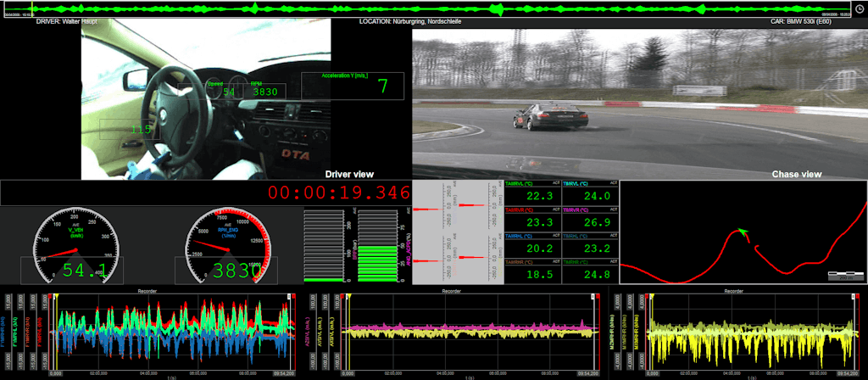This screenshot has height=380, width=868.
Task: Click the red GPS track map
Action: [x=743, y=232]
